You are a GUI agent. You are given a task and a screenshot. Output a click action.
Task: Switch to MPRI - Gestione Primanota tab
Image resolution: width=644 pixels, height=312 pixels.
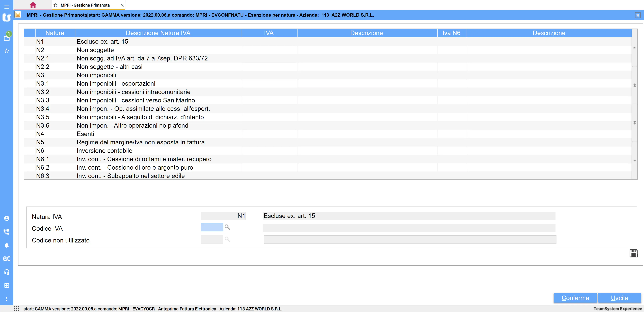point(85,5)
